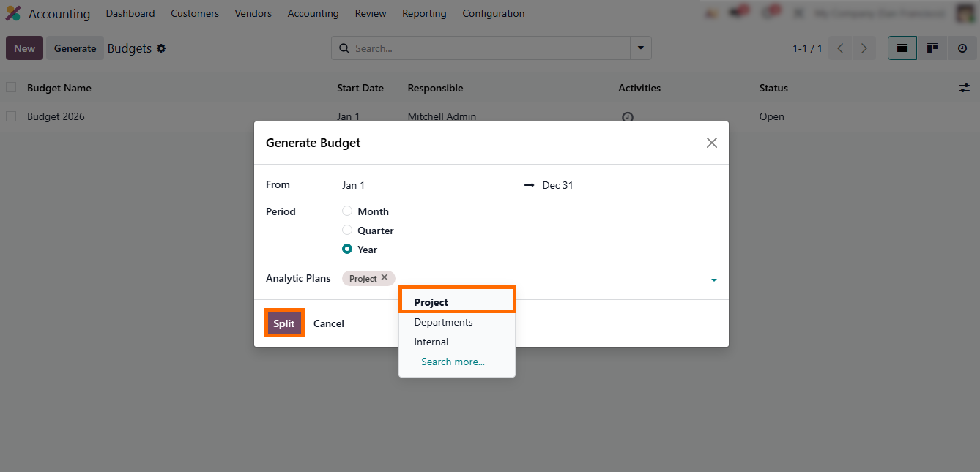This screenshot has width=980, height=472.
Task: Tick the Budget 2026 row checkbox
Action: pos(11,116)
